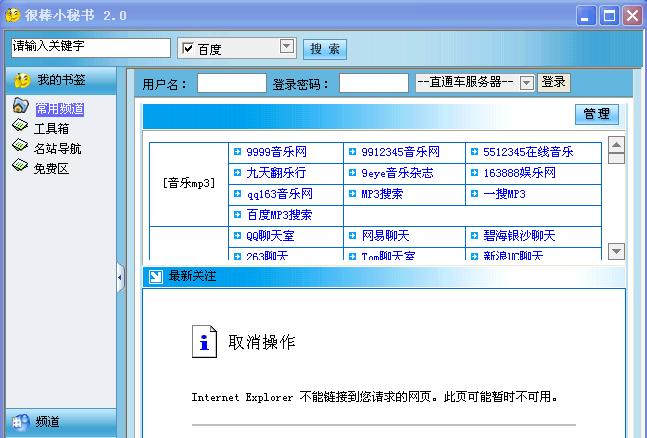Open the 网易聊天 link
The height and width of the screenshot is (438, 647).
[x=385, y=236]
